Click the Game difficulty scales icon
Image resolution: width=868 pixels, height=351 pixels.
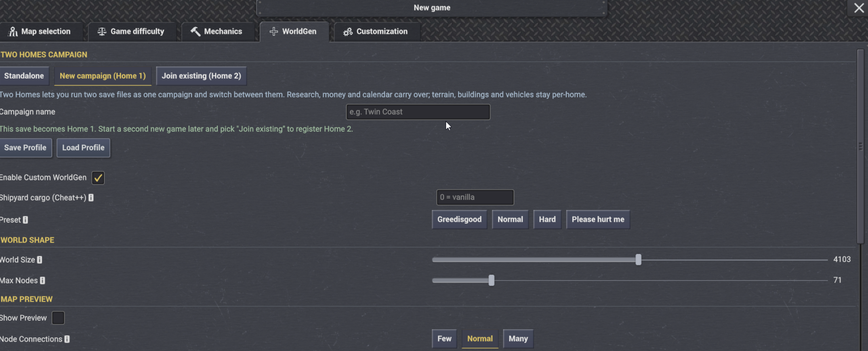click(x=102, y=32)
